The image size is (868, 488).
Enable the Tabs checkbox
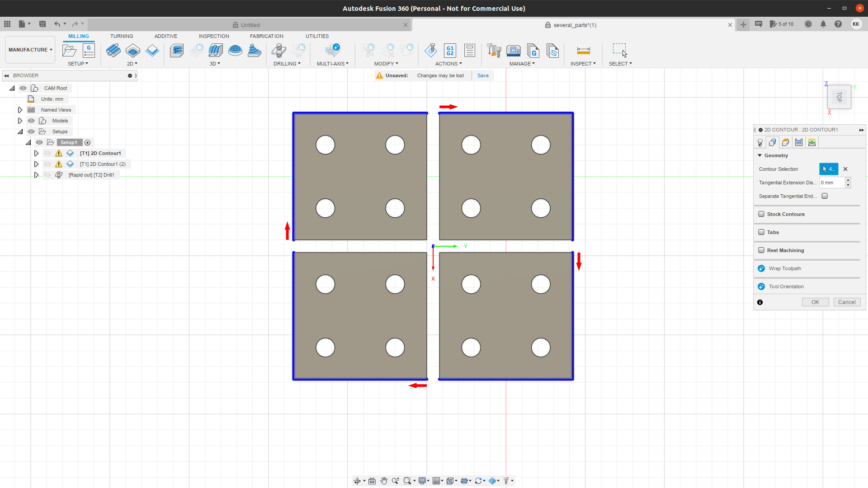761,232
